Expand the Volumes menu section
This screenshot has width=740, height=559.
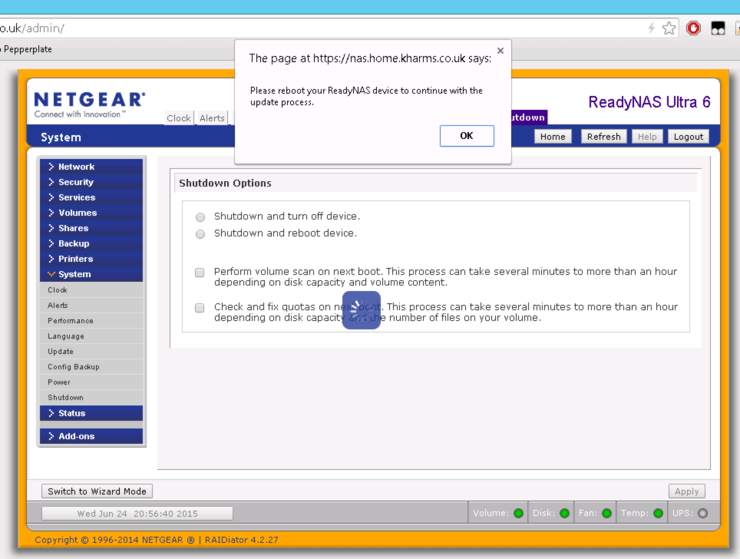point(92,213)
